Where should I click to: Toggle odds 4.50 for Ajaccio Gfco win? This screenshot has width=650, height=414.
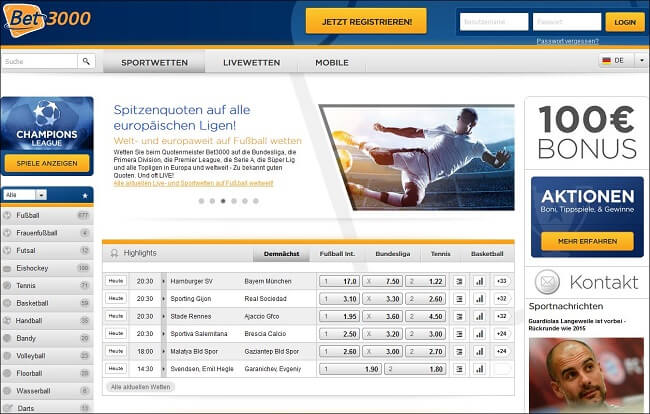[425, 317]
